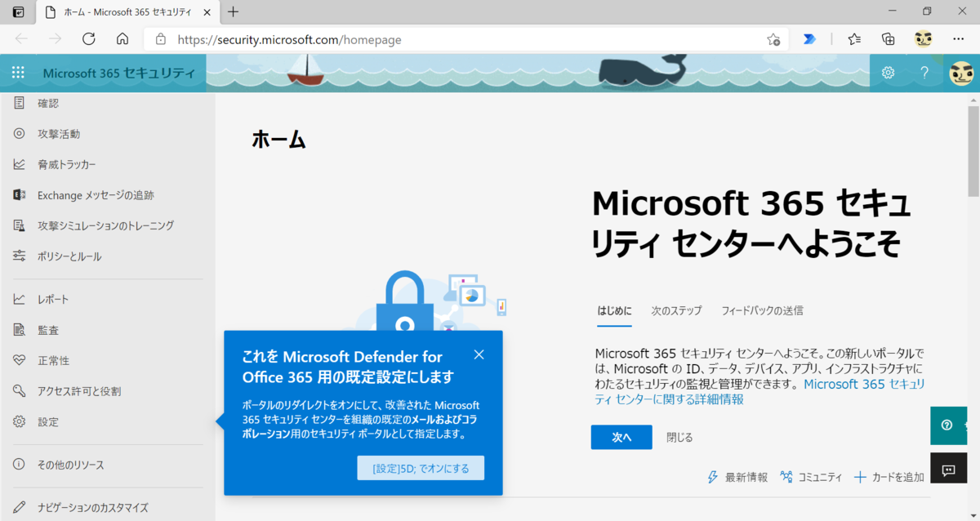Image resolution: width=980 pixels, height=521 pixels.
Task: Open the settings gear in header
Action: pyautogui.click(x=888, y=73)
